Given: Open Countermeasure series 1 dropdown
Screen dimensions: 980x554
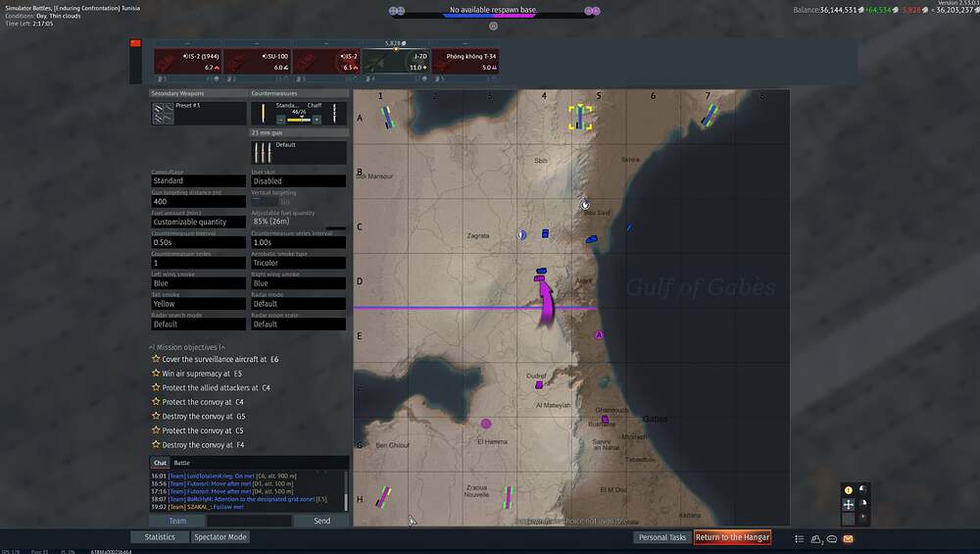Looking at the screenshot, I should (x=199, y=263).
